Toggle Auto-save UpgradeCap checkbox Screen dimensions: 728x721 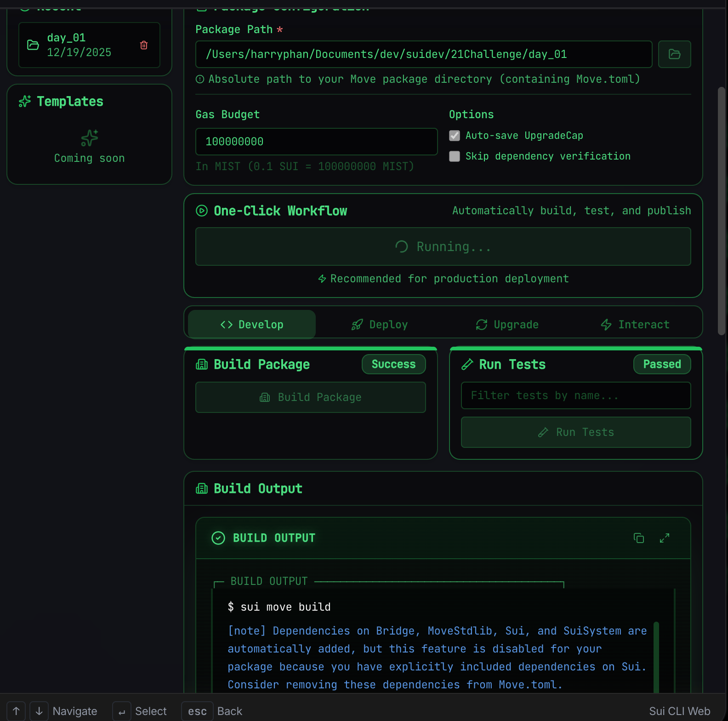click(455, 136)
